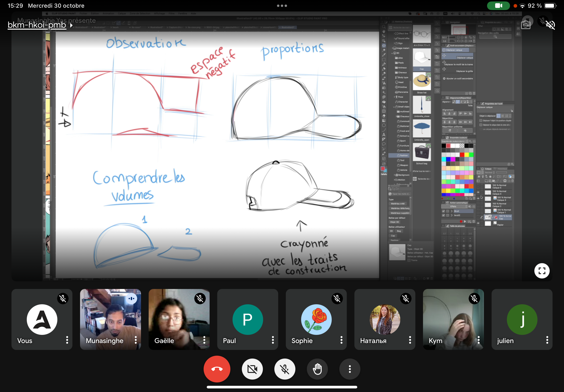Tap the green camera-in-use status indicator
The image size is (564, 392).
click(x=498, y=6)
